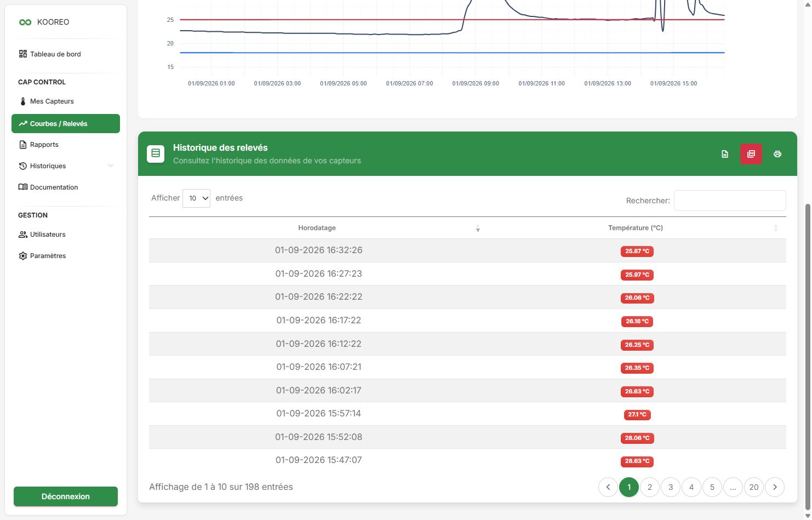This screenshot has width=812, height=520.
Task: Select timestamp 01-09-2026 15:47:07
Action: click(x=319, y=460)
